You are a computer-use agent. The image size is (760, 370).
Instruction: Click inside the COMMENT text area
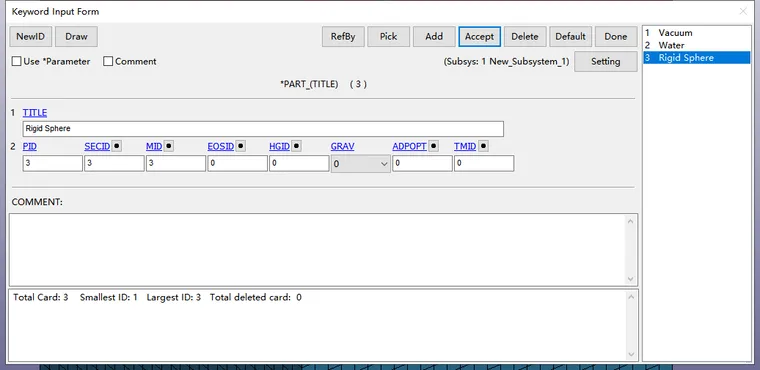tap(317, 250)
